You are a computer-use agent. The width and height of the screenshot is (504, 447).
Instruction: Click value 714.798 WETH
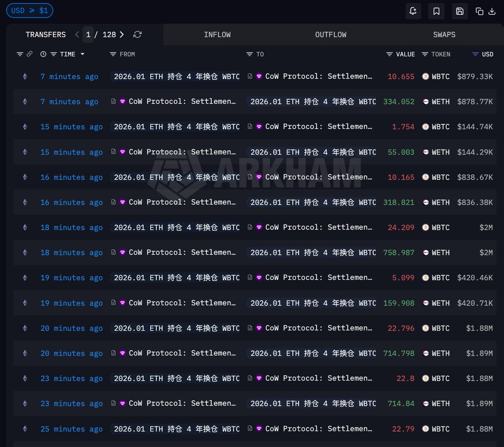[x=399, y=353]
